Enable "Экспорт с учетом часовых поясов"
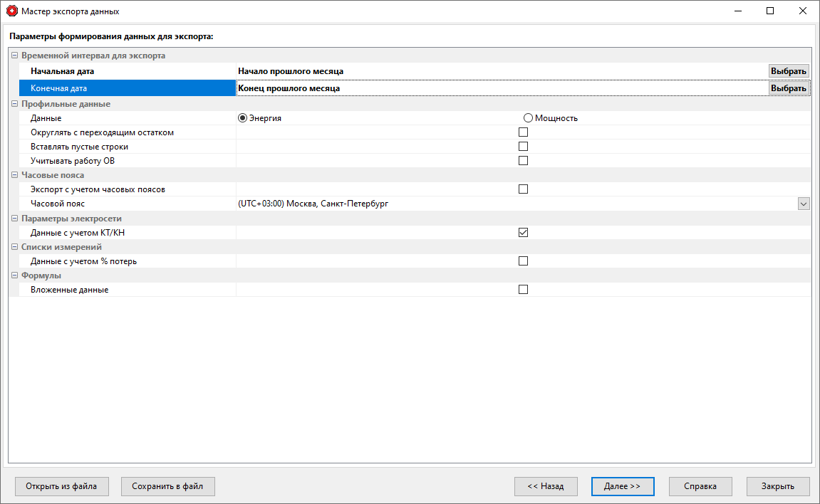The width and height of the screenshot is (820, 504). click(x=524, y=189)
